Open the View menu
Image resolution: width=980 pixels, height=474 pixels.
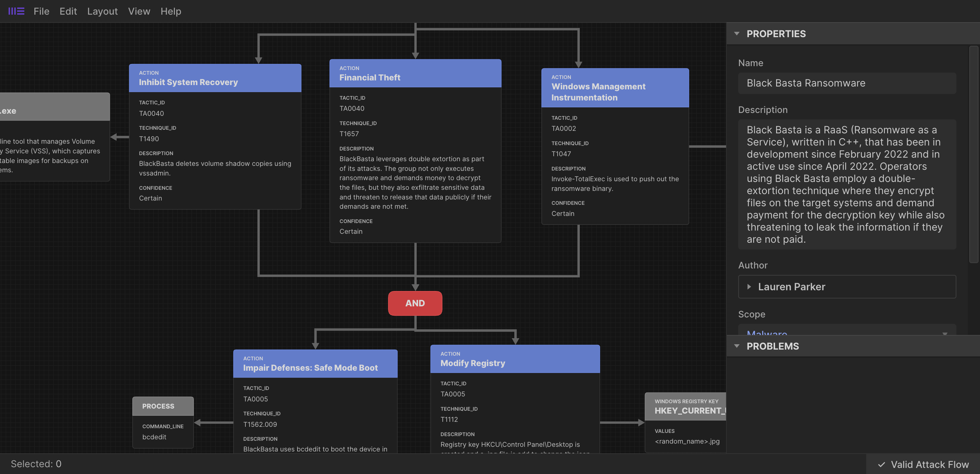(x=139, y=11)
